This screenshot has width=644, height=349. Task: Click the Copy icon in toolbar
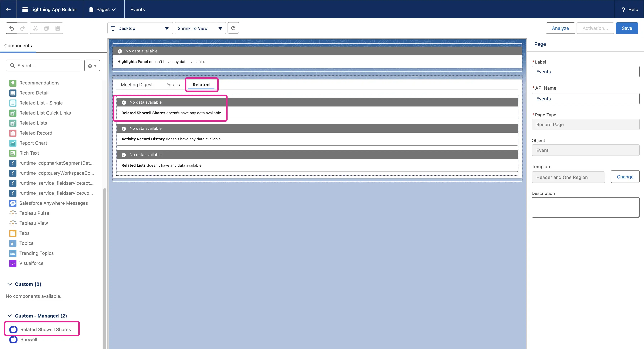pyautogui.click(x=47, y=28)
